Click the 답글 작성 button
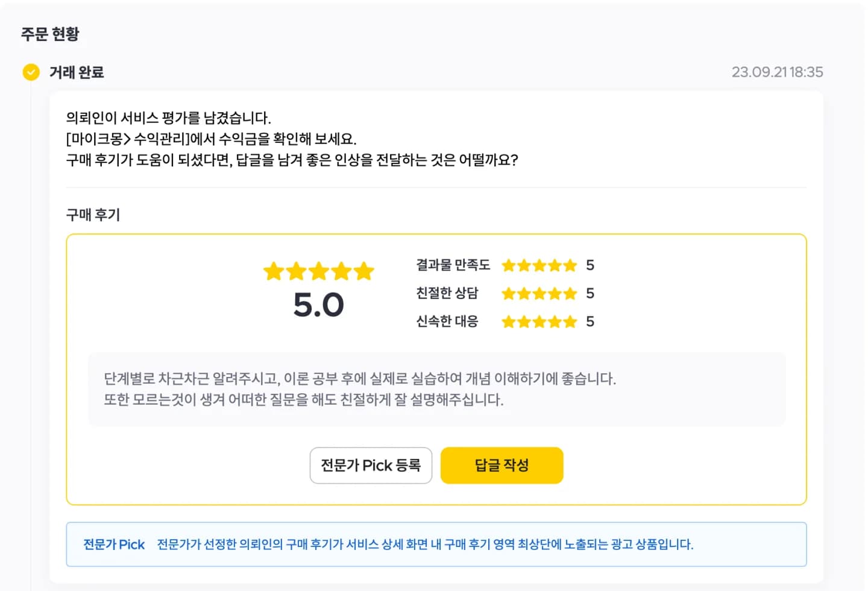The width and height of the screenshot is (868, 591). coord(502,466)
